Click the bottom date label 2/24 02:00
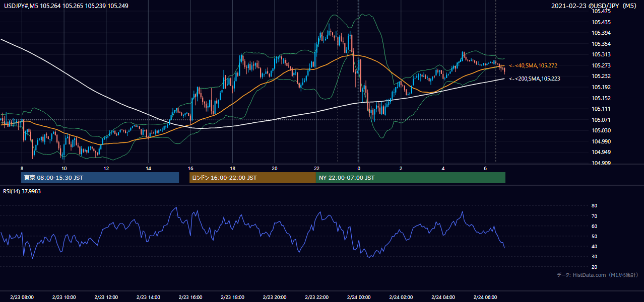This screenshot has height=302, width=644. point(401,297)
